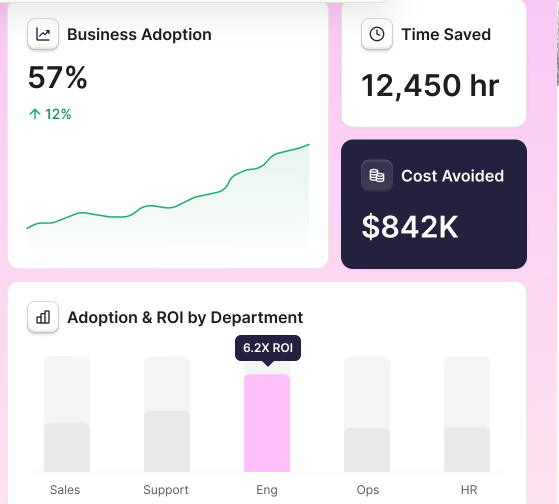Image resolution: width=559 pixels, height=504 pixels.
Task: Click the $842K cost avoided value
Action: (410, 227)
